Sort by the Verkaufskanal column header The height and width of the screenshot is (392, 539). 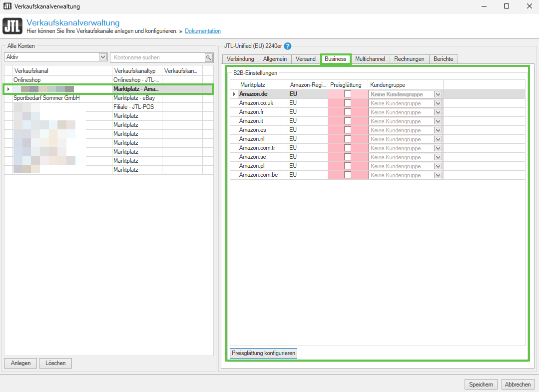(x=62, y=71)
